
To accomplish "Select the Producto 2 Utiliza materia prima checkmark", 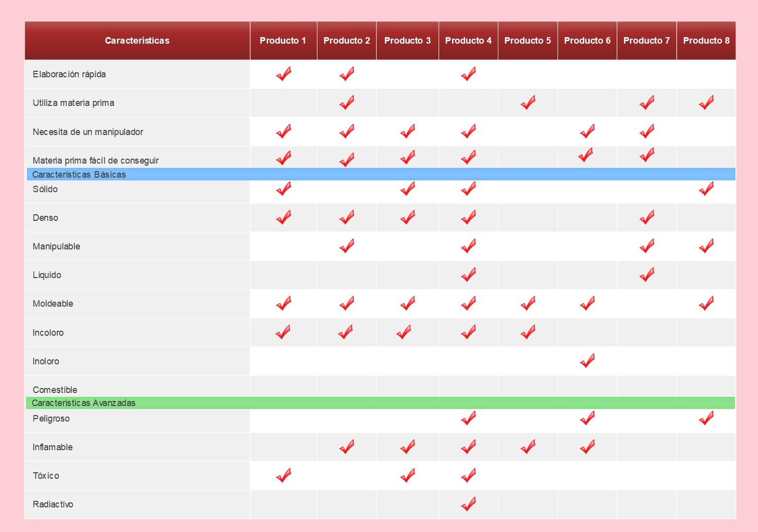I will click(x=346, y=102).
